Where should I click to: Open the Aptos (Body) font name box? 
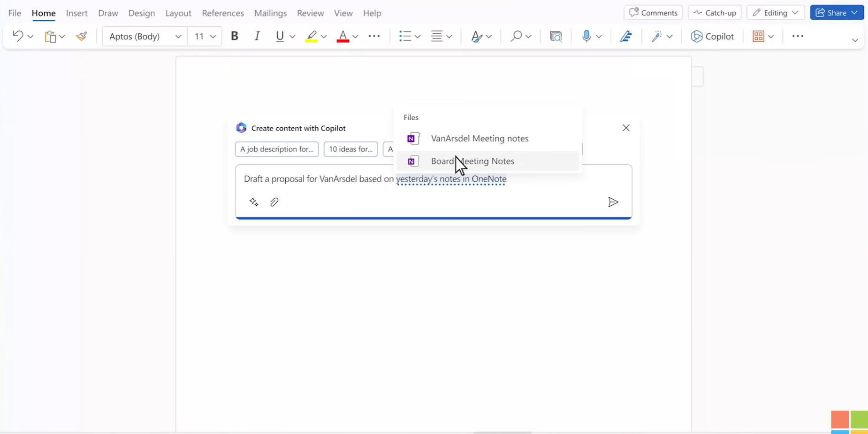click(145, 36)
